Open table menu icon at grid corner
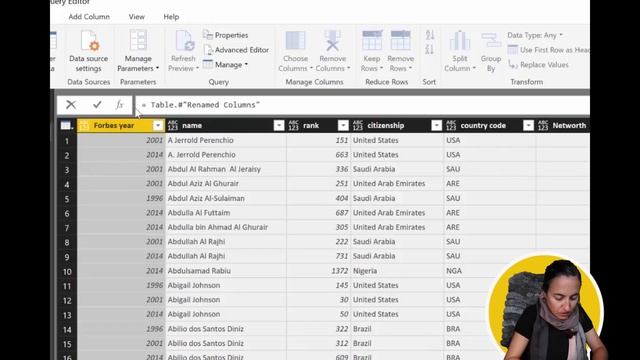The width and height of the screenshot is (640, 360). click(x=67, y=125)
